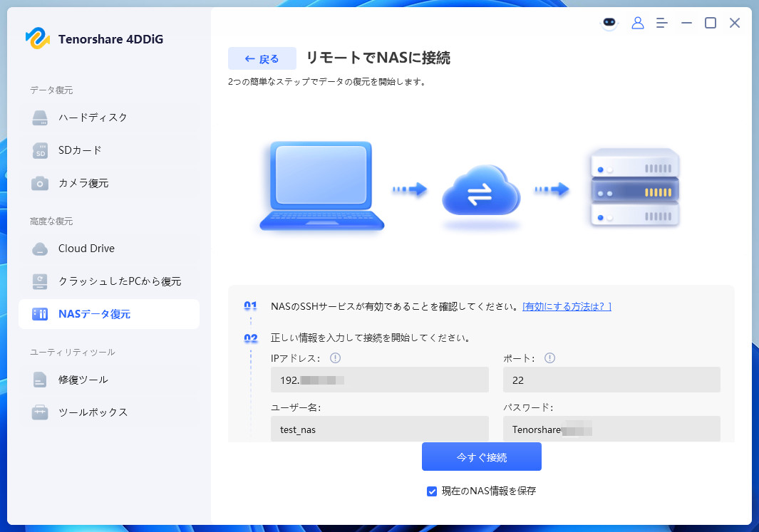This screenshot has width=759, height=532.
Task: Click the Tenorshare 4DDiG logo
Action: [x=37, y=38]
